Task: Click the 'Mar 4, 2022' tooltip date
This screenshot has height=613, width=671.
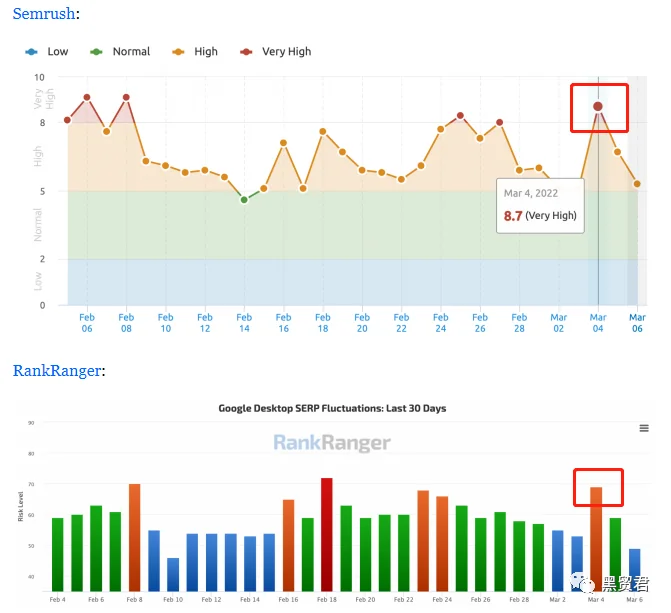Action: point(531,193)
